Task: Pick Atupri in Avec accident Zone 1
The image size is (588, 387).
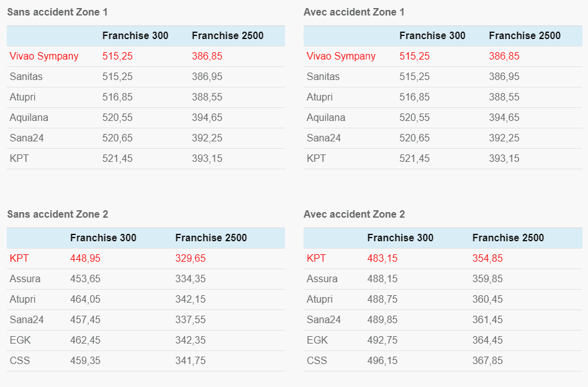Action: click(x=320, y=97)
